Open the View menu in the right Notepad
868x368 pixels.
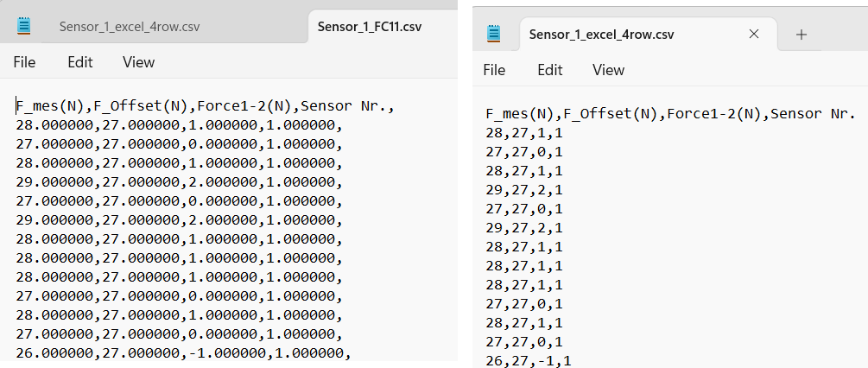click(608, 70)
